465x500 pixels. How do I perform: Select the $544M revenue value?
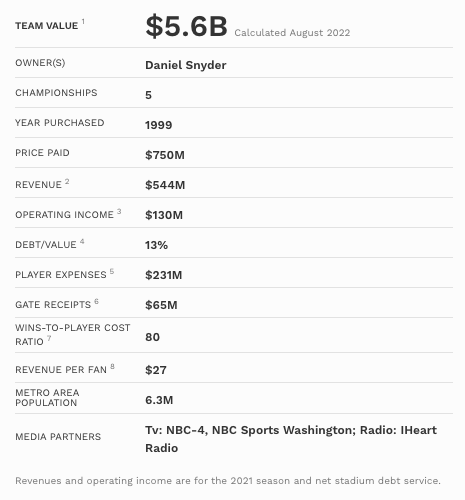[165, 185]
